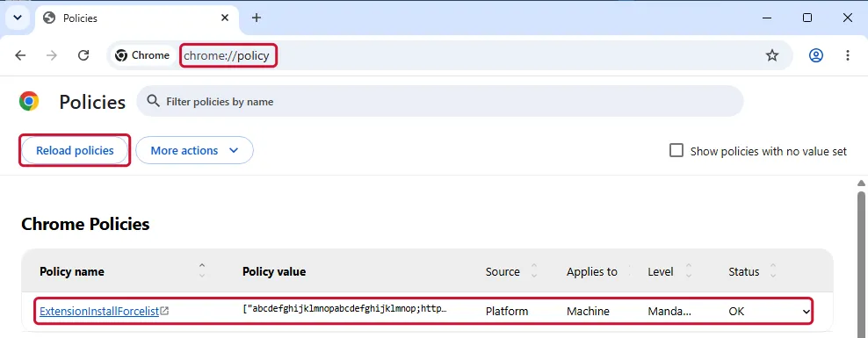This screenshot has width=868, height=338.
Task: Sort by Level column arrows
Action: pyautogui.click(x=689, y=270)
